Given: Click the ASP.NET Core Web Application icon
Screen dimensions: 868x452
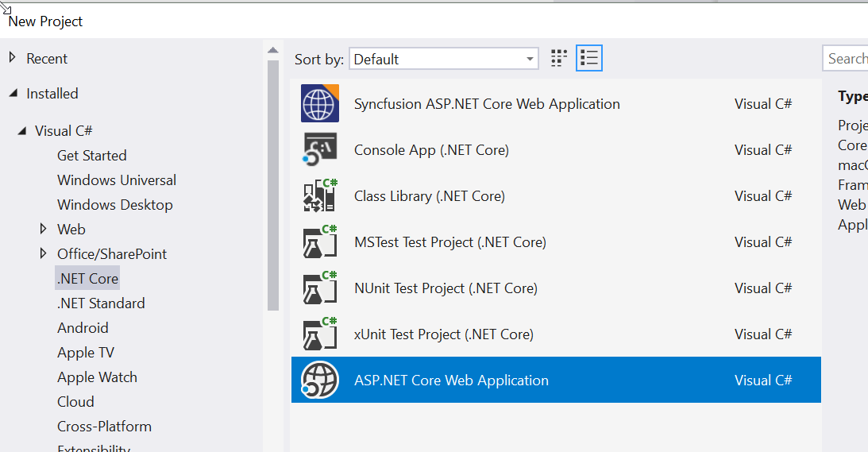Looking at the screenshot, I should 320,380.
